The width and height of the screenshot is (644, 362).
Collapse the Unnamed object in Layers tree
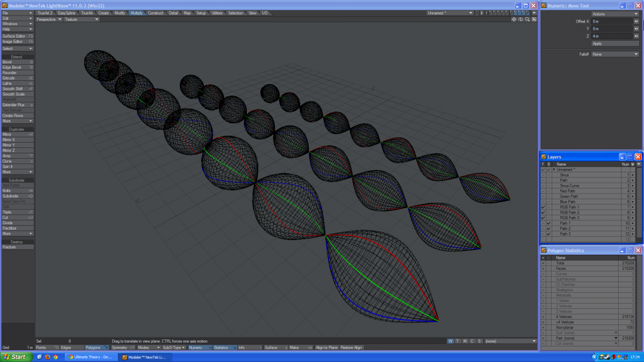554,169
